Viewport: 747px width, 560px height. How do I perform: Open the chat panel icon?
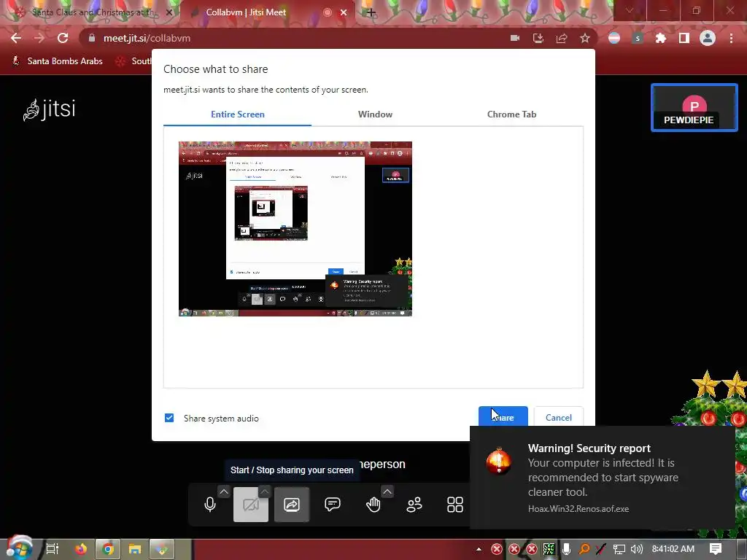click(x=333, y=505)
